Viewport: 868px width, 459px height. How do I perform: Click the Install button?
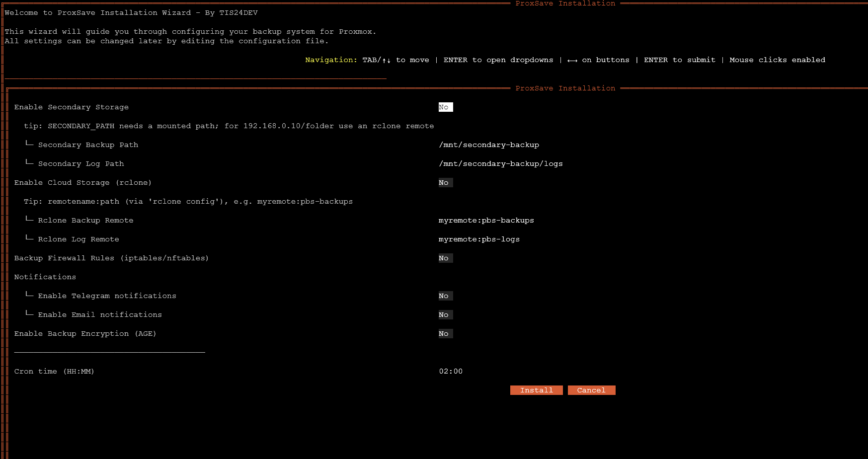click(536, 390)
